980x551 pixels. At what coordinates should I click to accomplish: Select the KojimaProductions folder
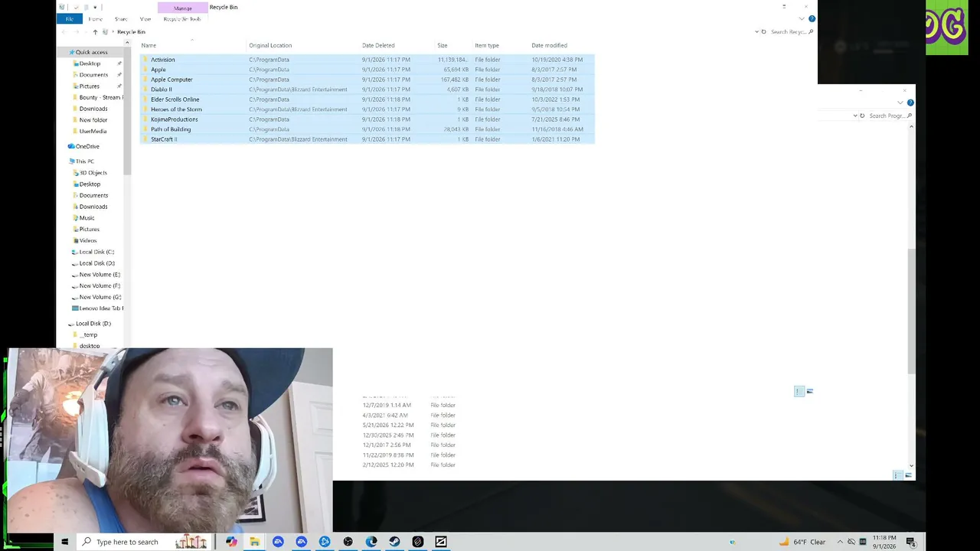point(367,119)
